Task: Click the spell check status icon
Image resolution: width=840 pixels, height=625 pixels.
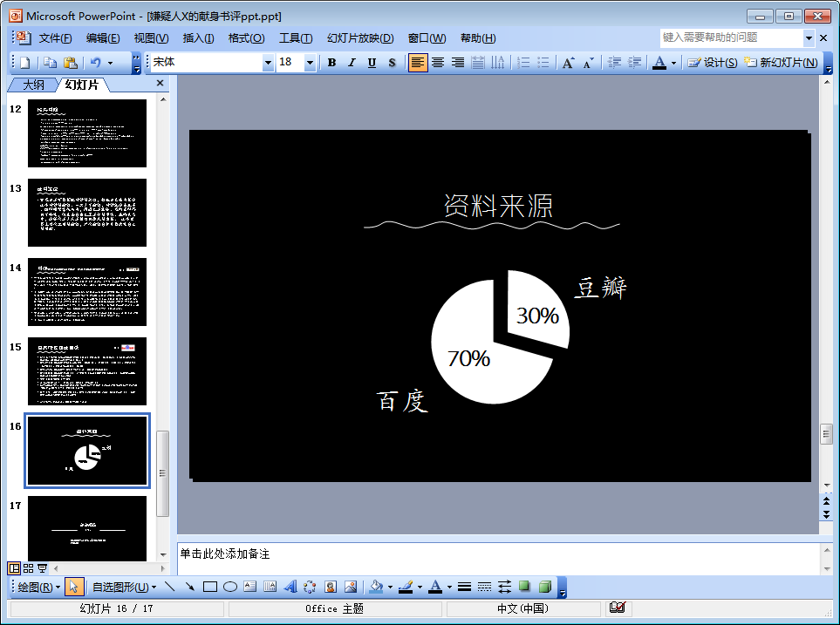Action: pyautogui.click(x=618, y=608)
